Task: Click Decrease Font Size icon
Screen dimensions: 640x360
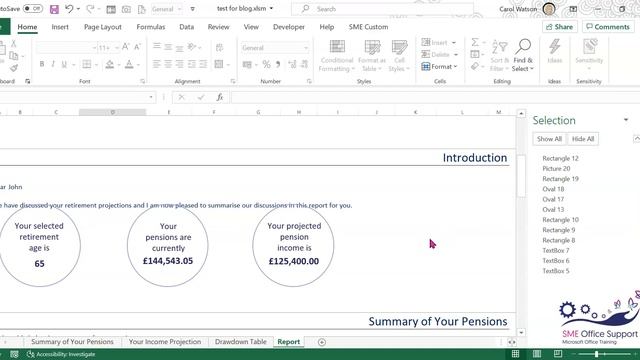Action: click(x=138, y=47)
